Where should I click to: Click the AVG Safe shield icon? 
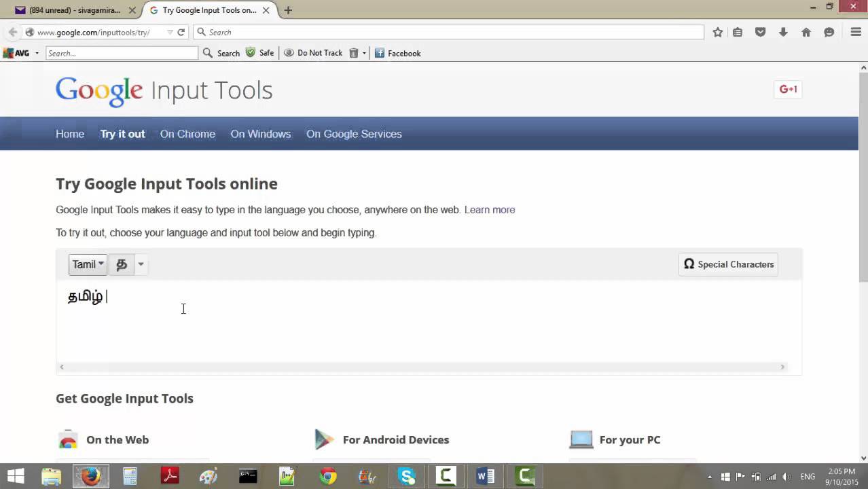tap(251, 52)
